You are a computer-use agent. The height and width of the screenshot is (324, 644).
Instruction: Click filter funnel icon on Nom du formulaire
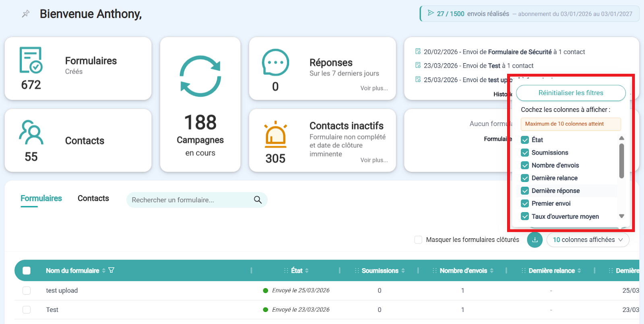click(111, 270)
